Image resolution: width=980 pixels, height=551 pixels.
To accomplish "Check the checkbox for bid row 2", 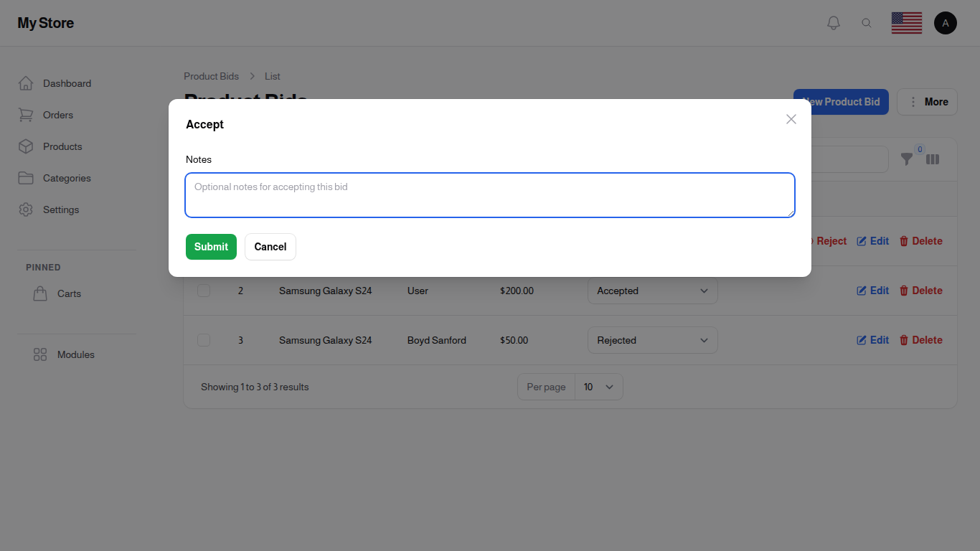I will point(204,291).
